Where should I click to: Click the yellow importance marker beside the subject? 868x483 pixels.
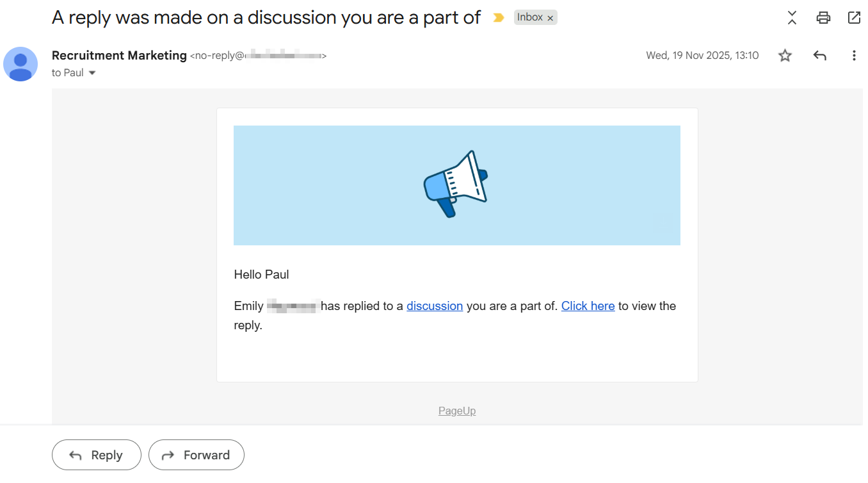click(498, 18)
